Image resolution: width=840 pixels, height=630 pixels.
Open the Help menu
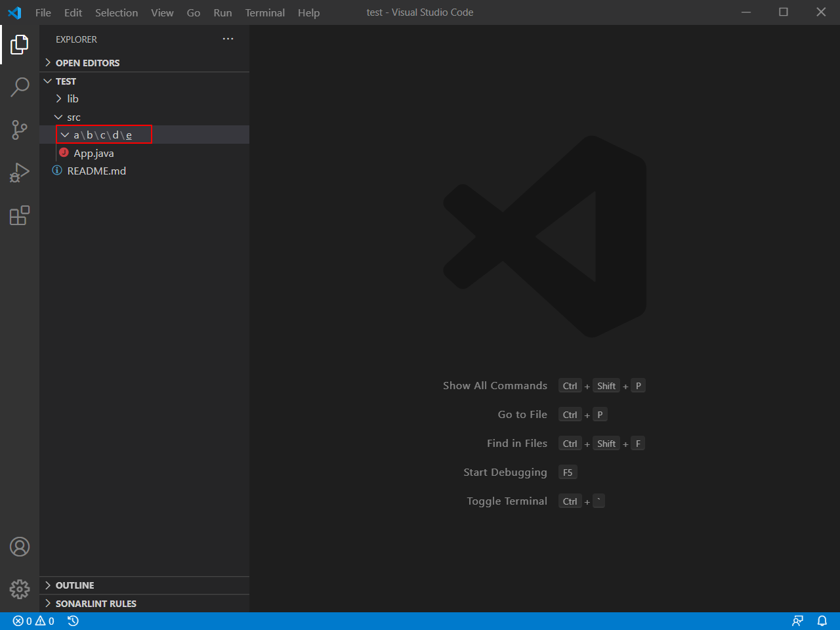(x=308, y=12)
